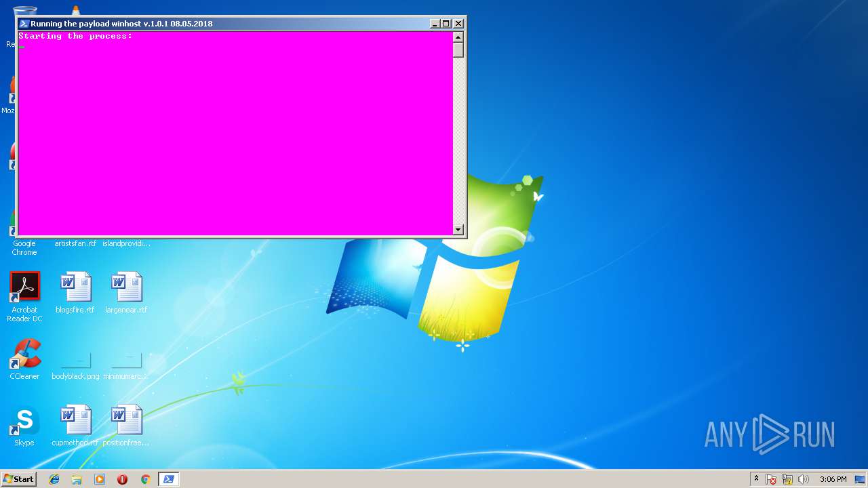Select the positionfree document icon
This screenshot has width=868, height=488.
tap(126, 426)
